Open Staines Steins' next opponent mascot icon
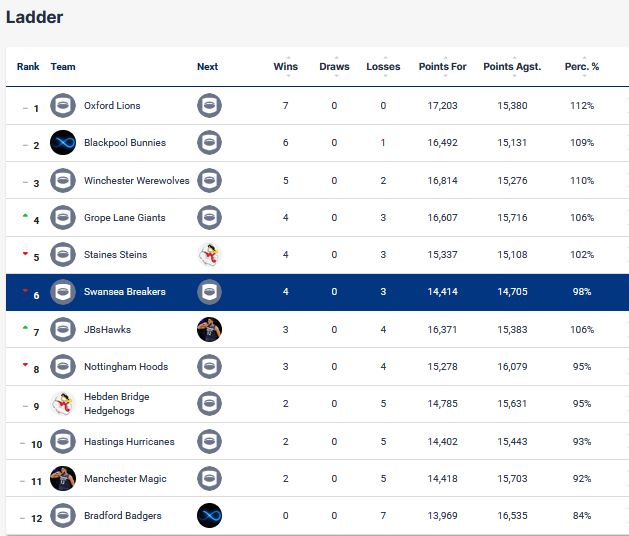 click(x=209, y=254)
